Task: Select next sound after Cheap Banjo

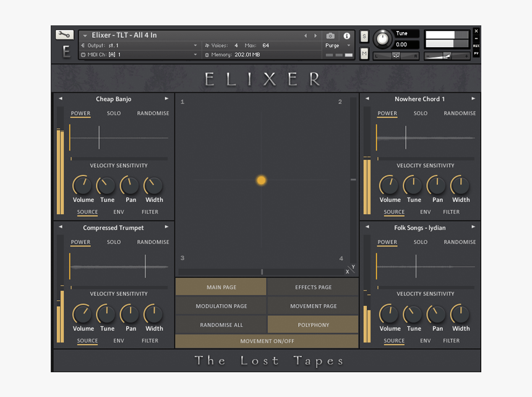Action: click(166, 99)
